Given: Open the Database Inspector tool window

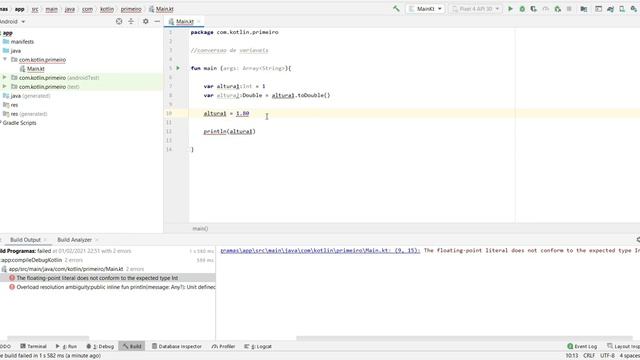Looking at the screenshot, I should click(x=177, y=346).
